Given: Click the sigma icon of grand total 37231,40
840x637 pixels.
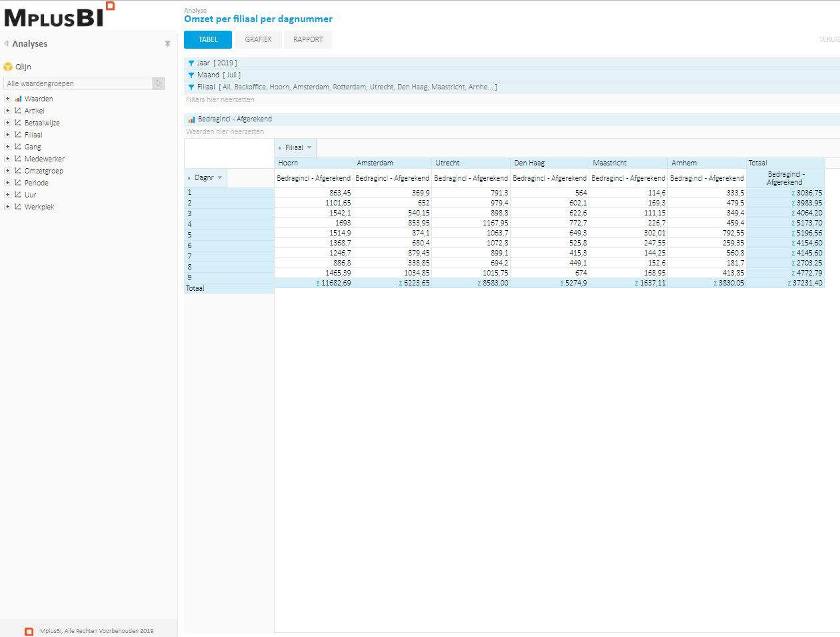Looking at the screenshot, I should (789, 283).
